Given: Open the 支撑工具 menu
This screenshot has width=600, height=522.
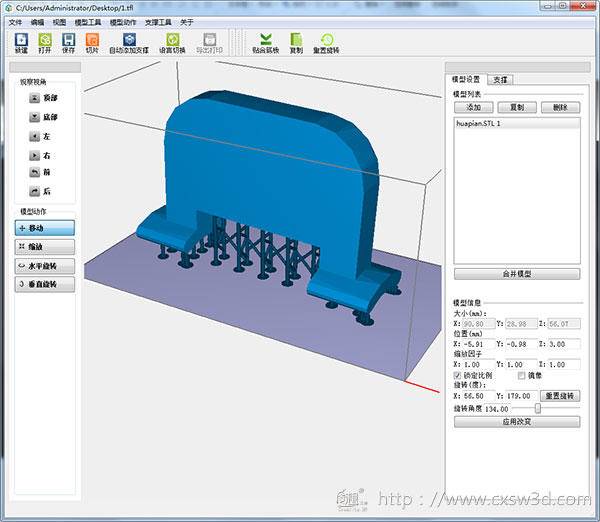Looking at the screenshot, I should pyautogui.click(x=157, y=21).
